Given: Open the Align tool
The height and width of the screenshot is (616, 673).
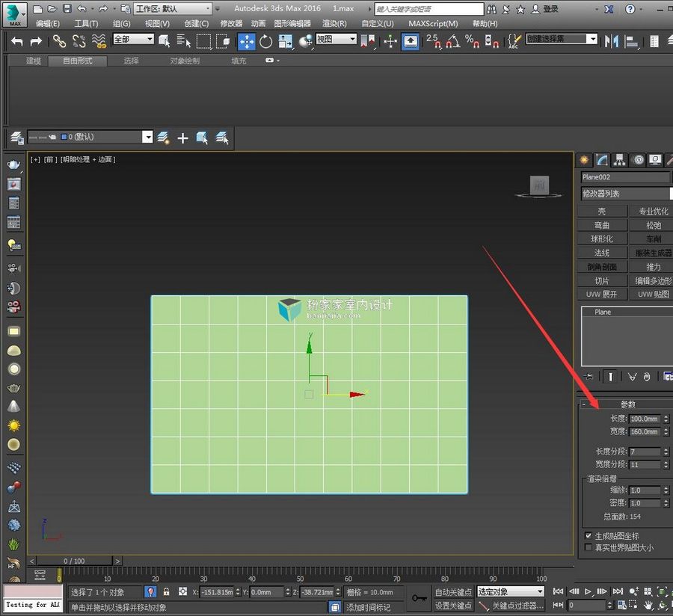Looking at the screenshot, I should point(631,42).
